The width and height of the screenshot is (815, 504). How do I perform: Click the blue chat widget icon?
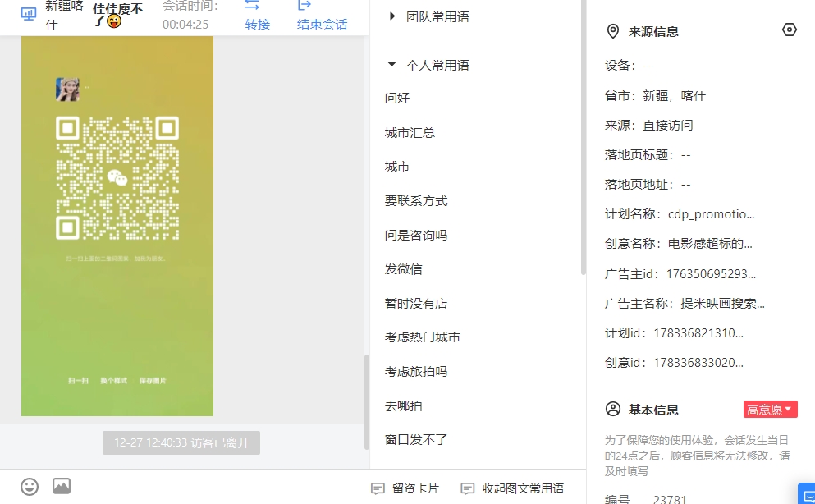pyautogui.click(x=808, y=495)
